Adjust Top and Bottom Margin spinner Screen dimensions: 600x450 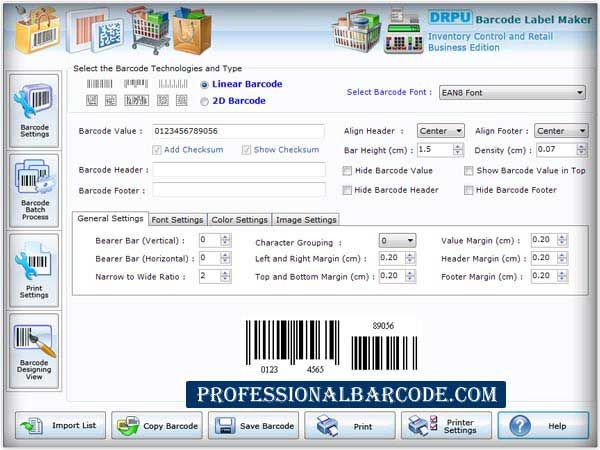point(410,276)
